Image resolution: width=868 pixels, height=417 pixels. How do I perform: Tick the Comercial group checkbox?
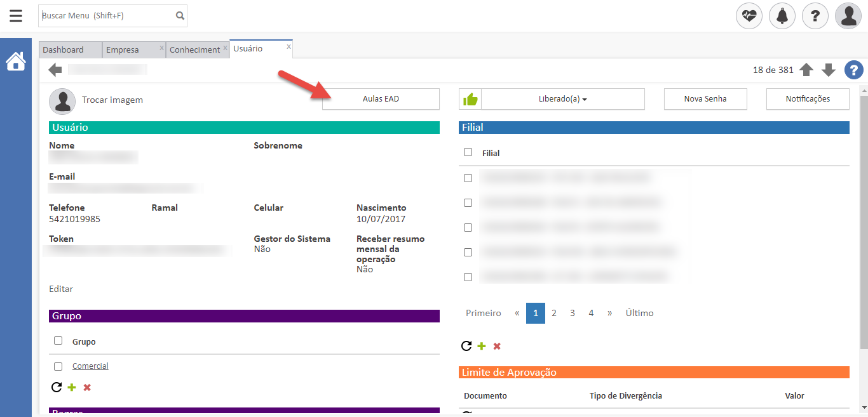[58, 366]
